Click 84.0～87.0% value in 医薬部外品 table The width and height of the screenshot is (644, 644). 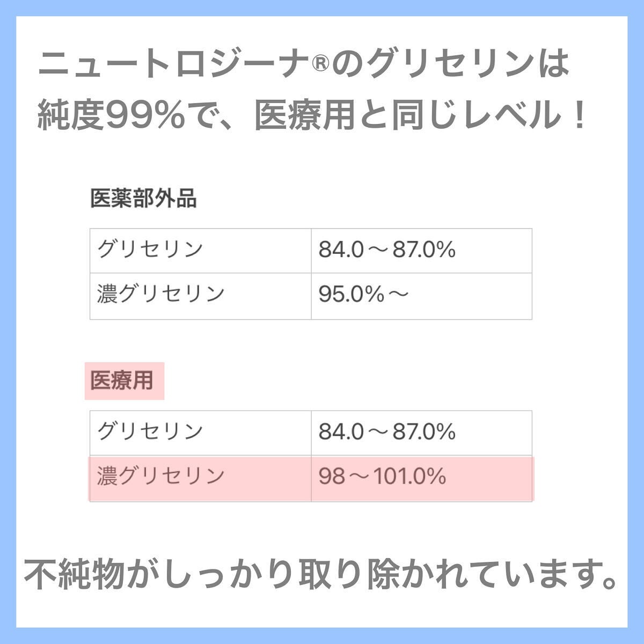[387, 250]
